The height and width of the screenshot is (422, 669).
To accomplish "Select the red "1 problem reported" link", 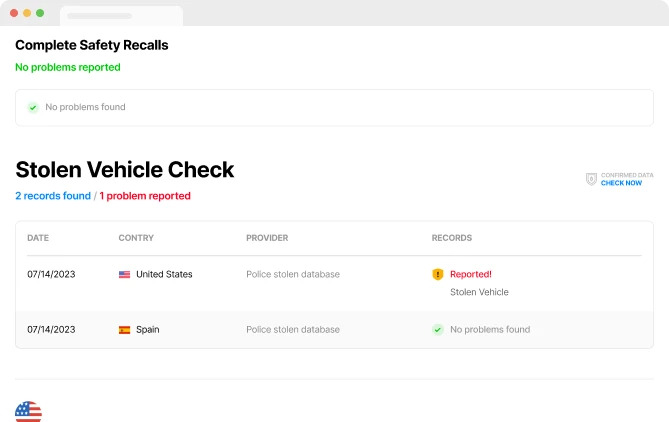I will tap(145, 196).
